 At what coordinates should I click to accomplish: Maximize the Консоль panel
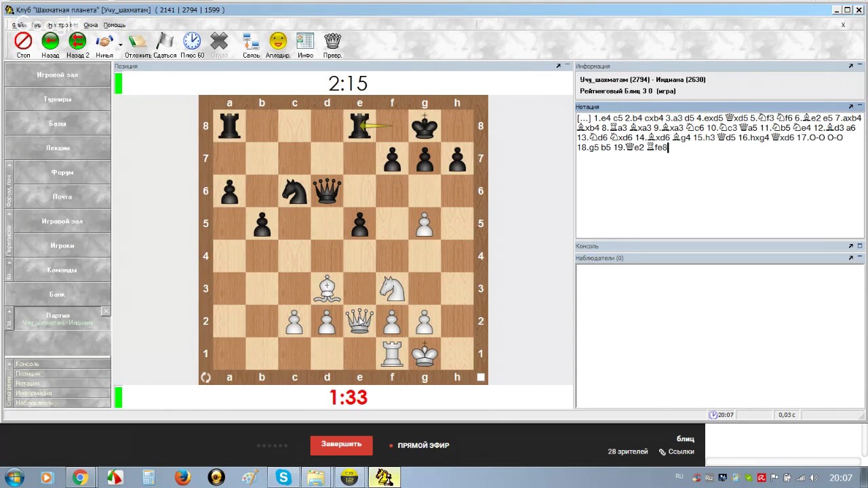[x=860, y=246]
